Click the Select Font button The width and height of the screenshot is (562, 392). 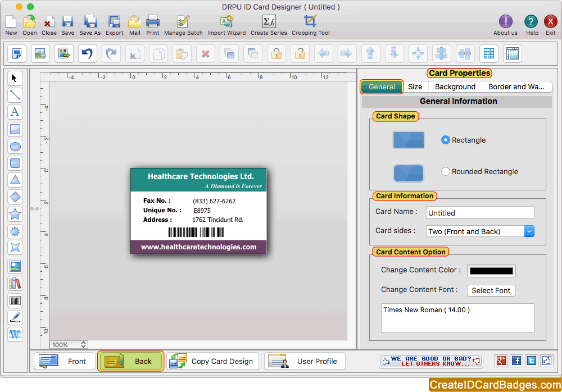click(x=491, y=290)
